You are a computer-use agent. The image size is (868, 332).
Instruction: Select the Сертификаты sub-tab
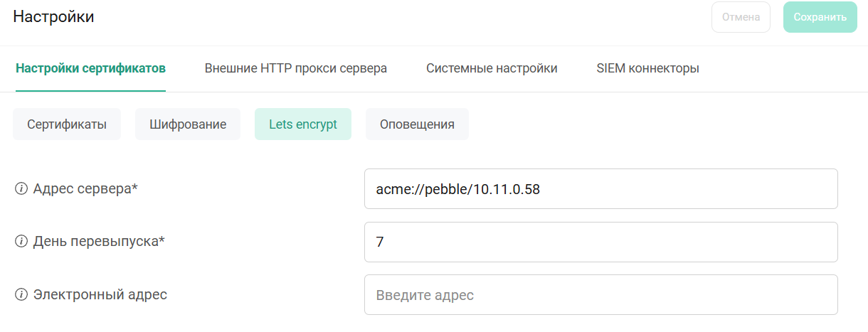pos(67,124)
